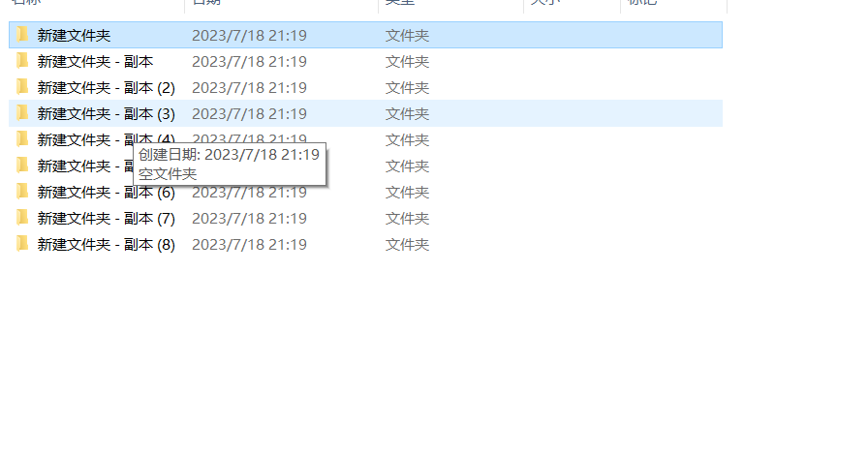This screenshot has width=868, height=453.
Task: Click folder icon beside 副本 (6)
Action: coord(22,192)
